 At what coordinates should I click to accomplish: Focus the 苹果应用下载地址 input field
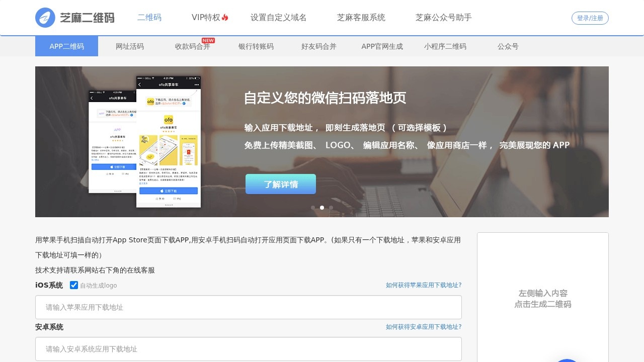point(248,307)
